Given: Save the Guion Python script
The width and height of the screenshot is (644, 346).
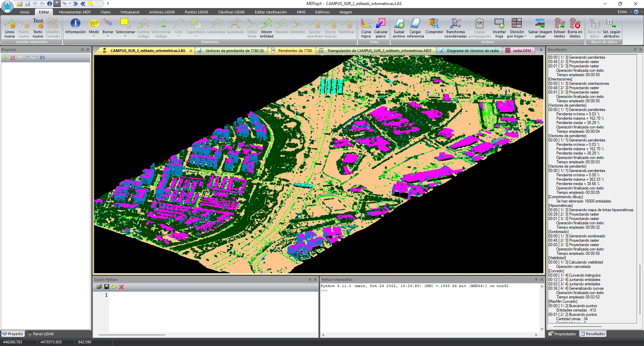Looking at the screenshot, I should [107, 287].
